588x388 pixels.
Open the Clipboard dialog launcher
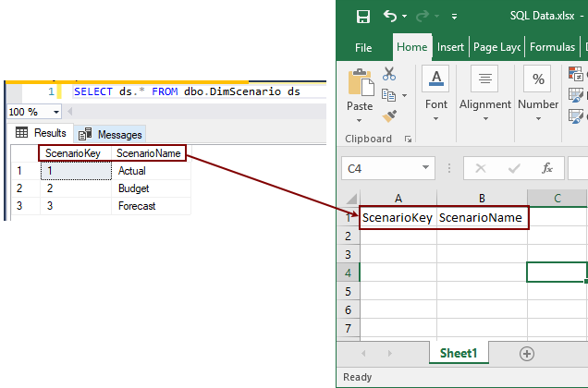[408, 139]
